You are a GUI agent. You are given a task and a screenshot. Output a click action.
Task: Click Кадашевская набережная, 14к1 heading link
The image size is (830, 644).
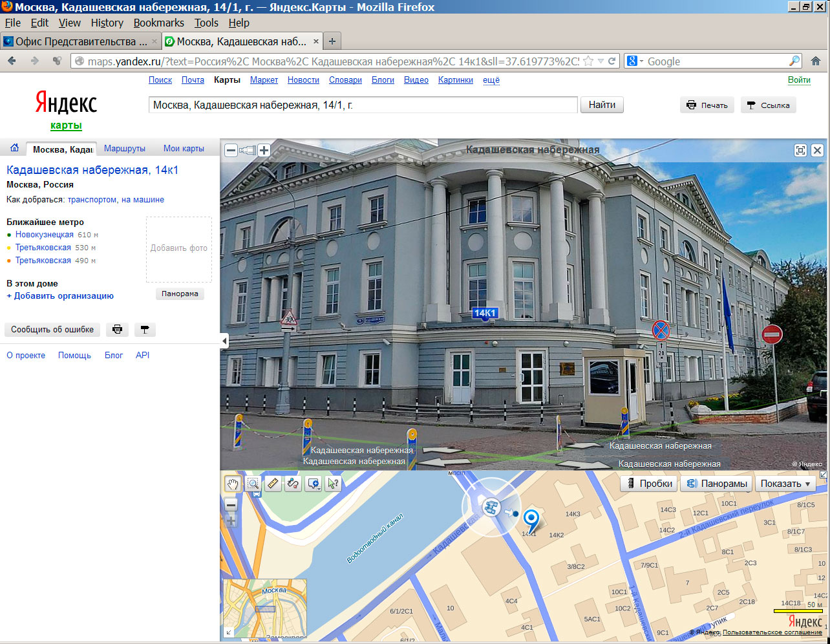click(x=92, y=171)
